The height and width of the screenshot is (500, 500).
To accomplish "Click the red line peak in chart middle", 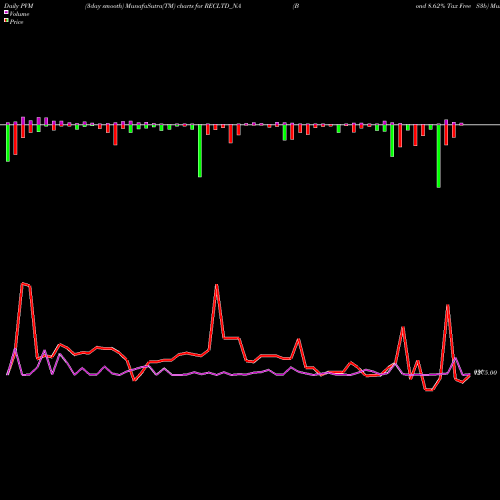I will point(217,286).
